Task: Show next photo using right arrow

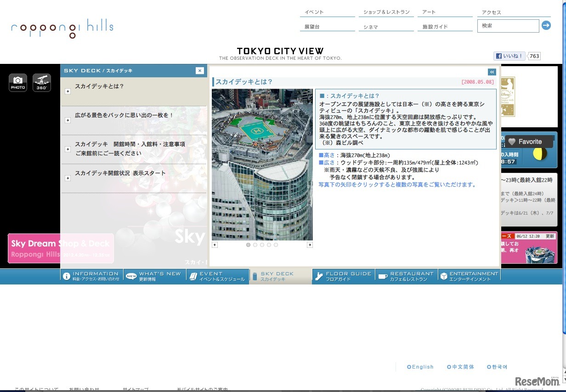Action: [x=310, y=245]
